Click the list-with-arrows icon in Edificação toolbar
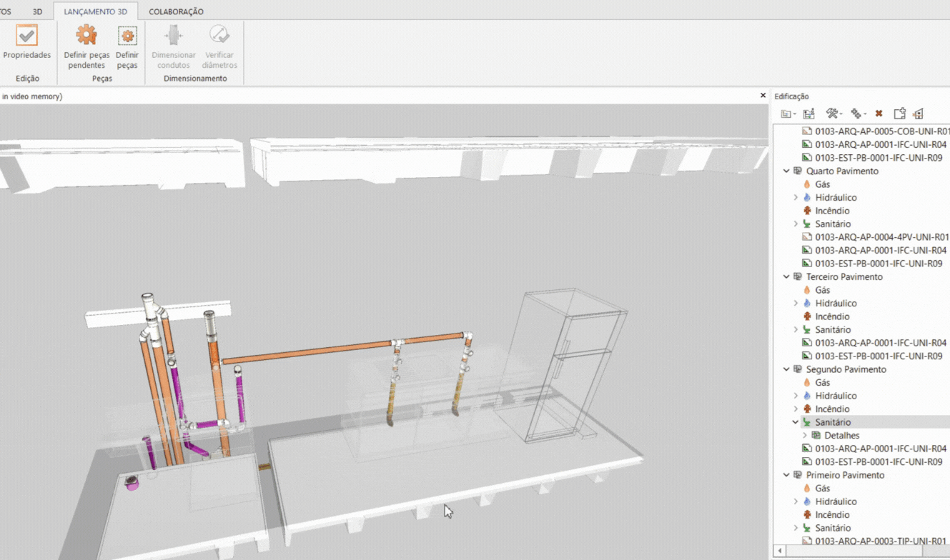 pos(809,114)
